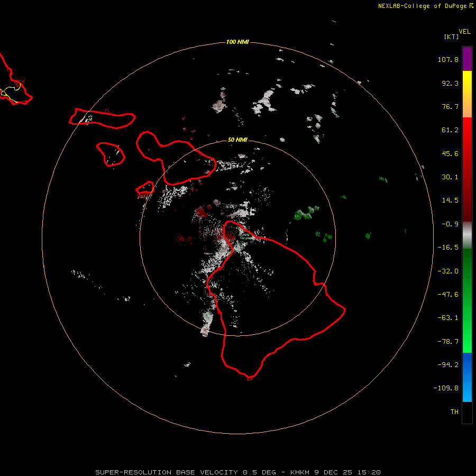Click the purple segment of the color bar

tap(467, 59)
